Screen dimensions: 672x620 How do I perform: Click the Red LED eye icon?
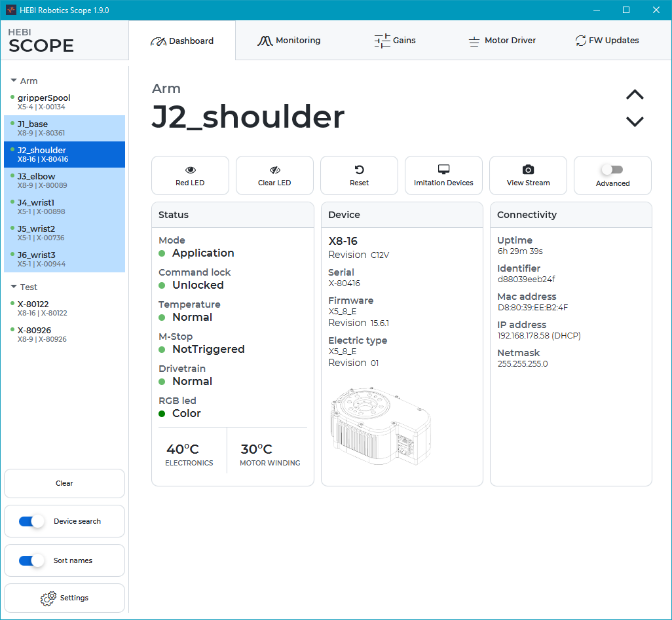coord(190,169)
